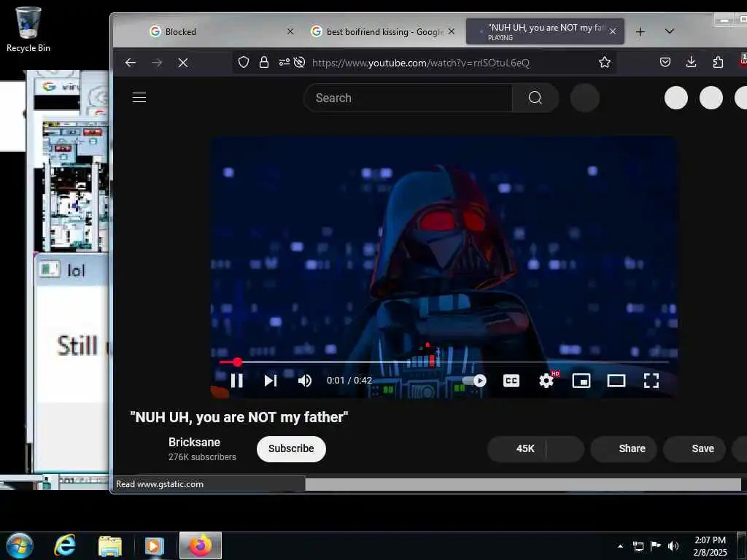This screenshot has width=747, height=560.
Task: Switch to best boifriend kissing tab
Action: [384, 31]
